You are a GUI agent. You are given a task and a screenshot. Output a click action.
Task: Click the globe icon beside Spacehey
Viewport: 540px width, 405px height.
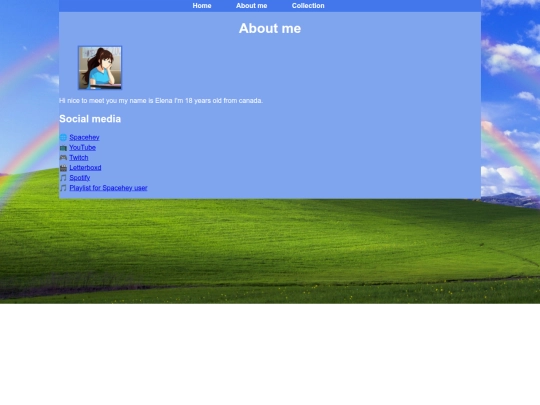(63, 137)
